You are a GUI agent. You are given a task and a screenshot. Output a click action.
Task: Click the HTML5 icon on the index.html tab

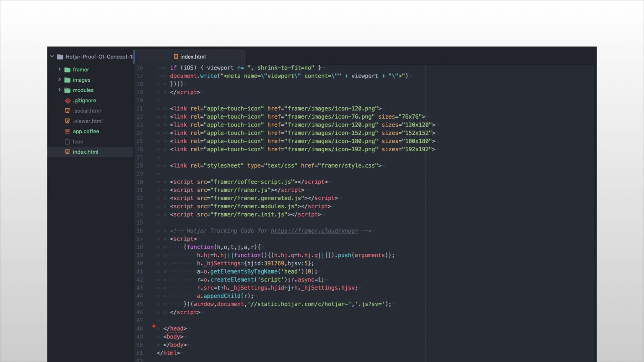click(x=176, y=57)
